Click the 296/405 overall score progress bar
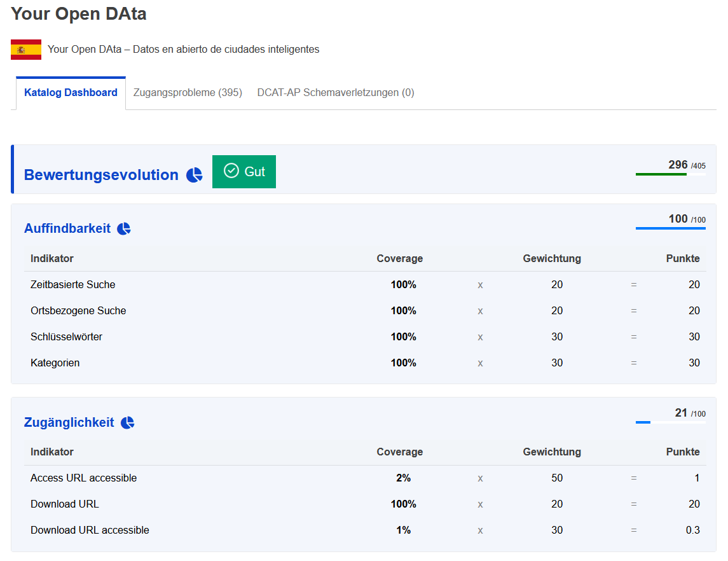 pos(670,174)
